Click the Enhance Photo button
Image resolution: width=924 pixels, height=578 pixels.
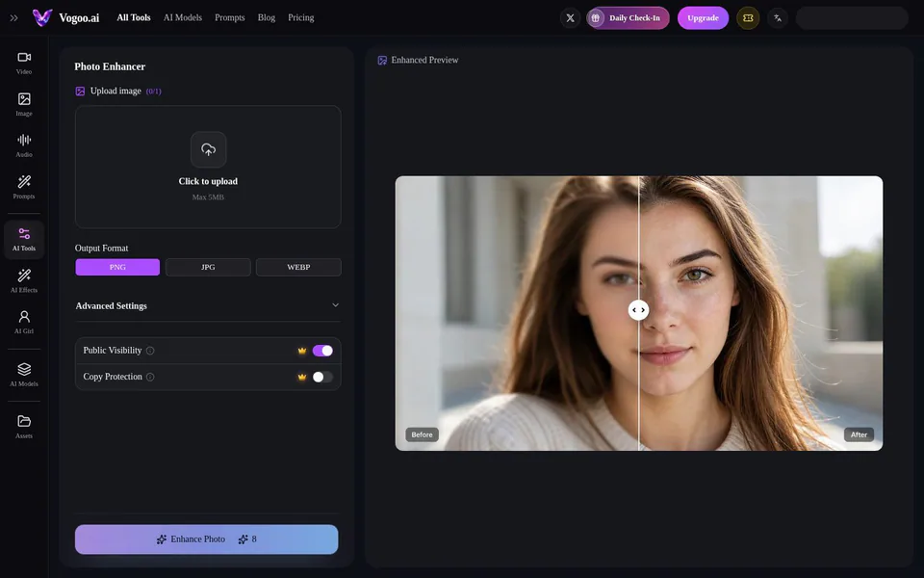206,539
